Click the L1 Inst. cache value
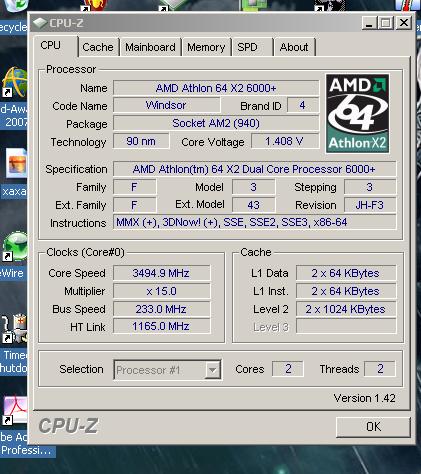421x474 pixels. point(346,291)
